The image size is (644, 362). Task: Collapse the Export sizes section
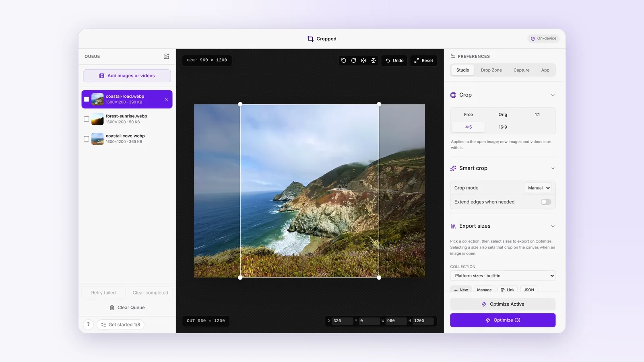[x=553, y=226]
